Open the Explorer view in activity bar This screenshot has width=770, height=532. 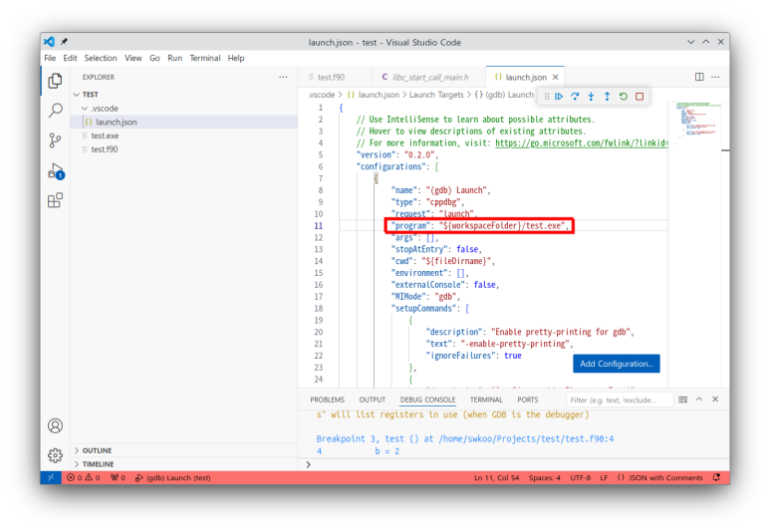pos(55,81)
